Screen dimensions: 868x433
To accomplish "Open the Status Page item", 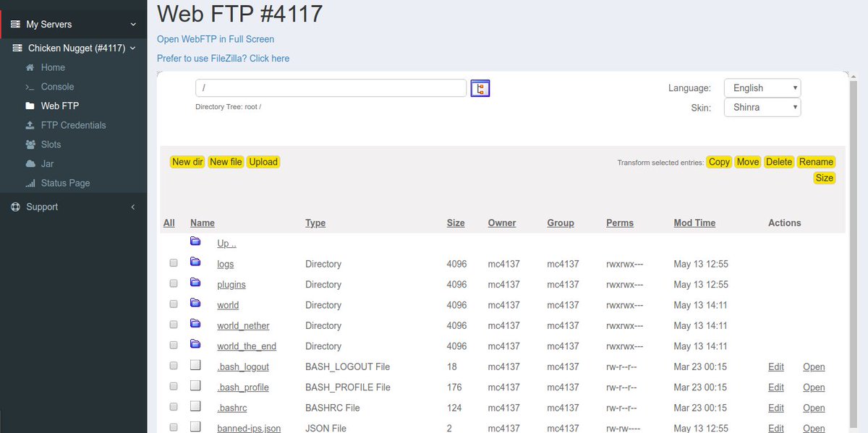I will [65, 184].
